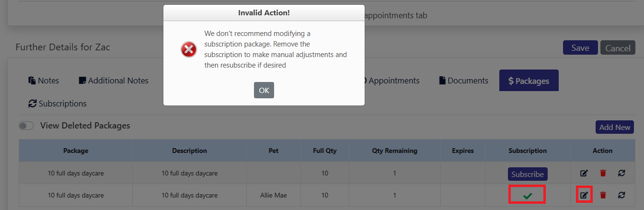Open the Notes tab
The image size is (644, 210).
tap(44, 81)
